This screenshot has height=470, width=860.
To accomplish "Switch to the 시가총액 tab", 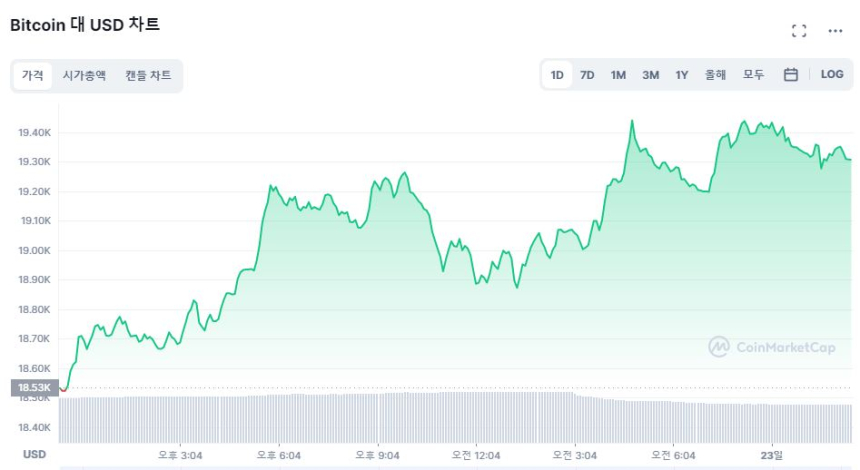I will (x=84, y=75).
